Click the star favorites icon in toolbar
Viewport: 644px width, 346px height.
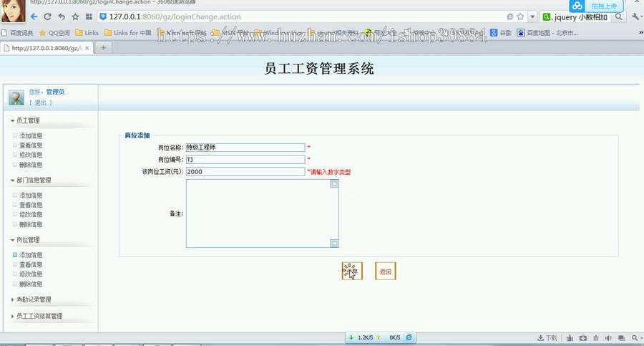click(x=75, y=17)
